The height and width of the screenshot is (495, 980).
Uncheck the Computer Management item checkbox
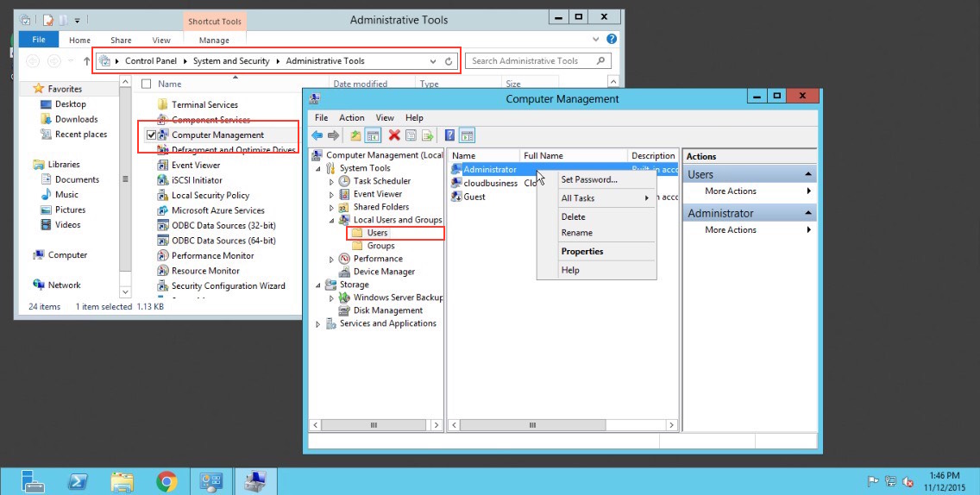click(152, 135)
